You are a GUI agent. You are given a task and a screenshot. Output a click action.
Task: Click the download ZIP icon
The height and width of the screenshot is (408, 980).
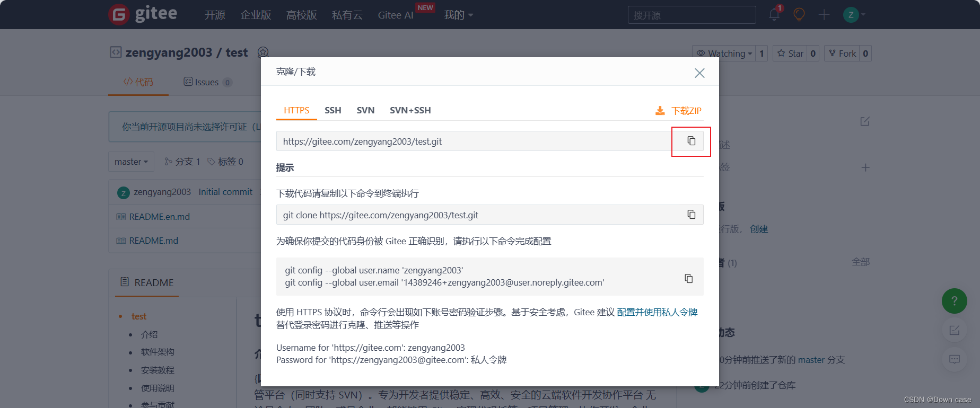(x=660, y=111)
